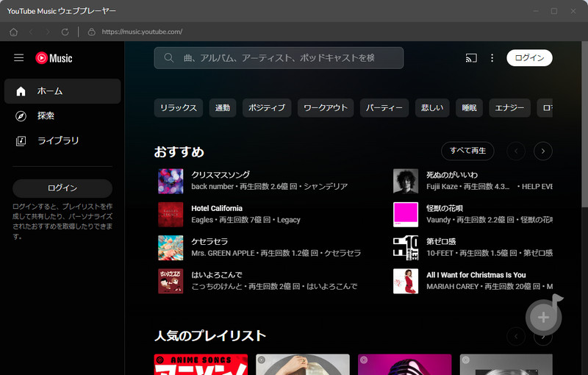Screen dimensions: 588x375
Task: Open the Fujii Kaze artist link
Action: (442, 186)
